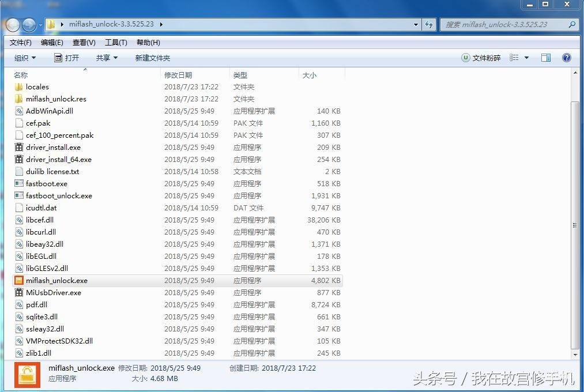Click the orange miflash_unlock.exe lock icon
Viewport: 584px width, 392px height.
point(19,281)
